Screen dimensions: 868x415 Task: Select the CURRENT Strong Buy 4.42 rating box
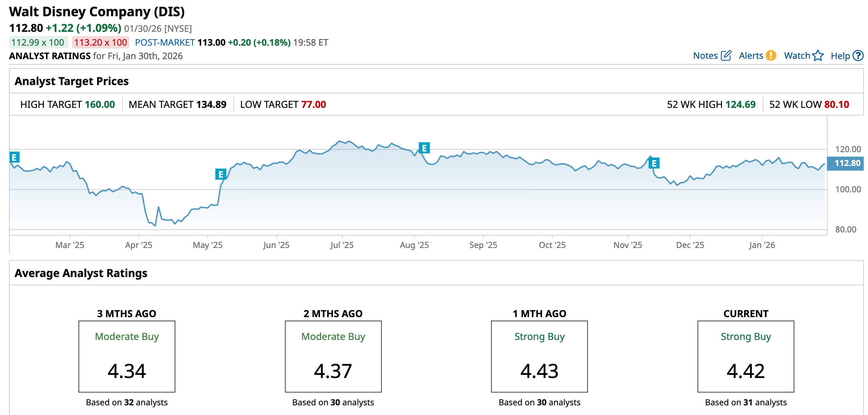(x=746, y=356)
